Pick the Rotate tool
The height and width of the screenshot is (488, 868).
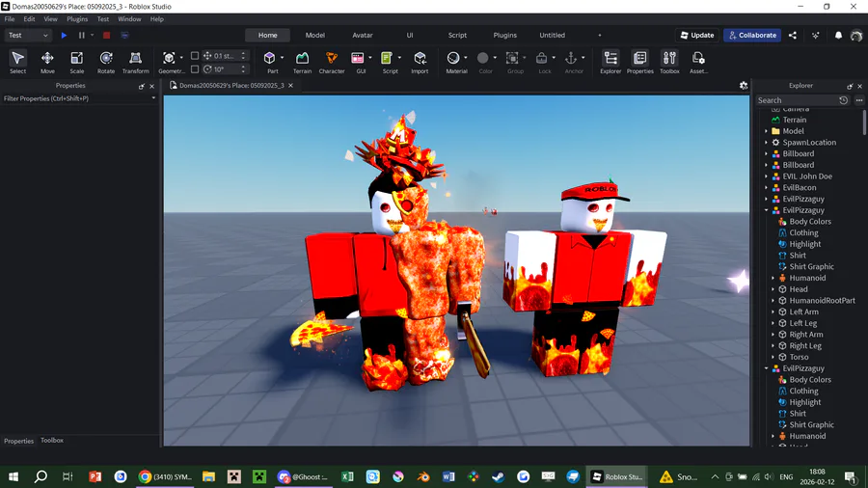[x=106, y=62]
